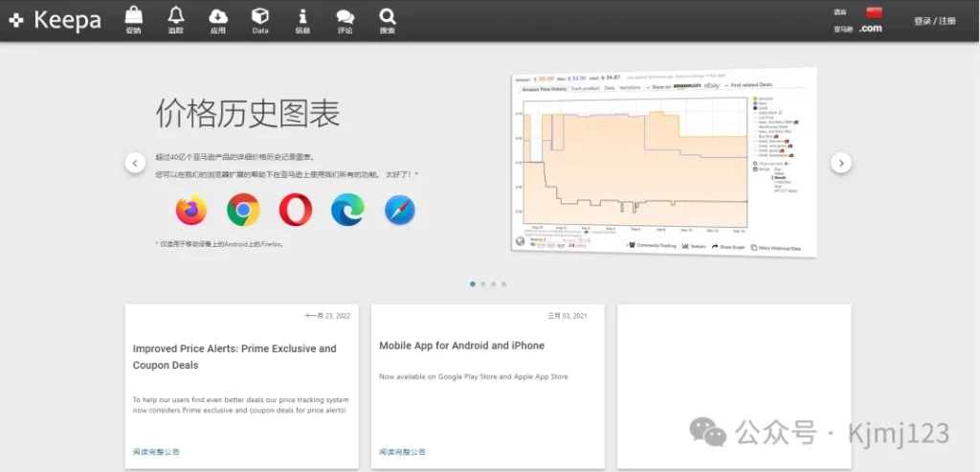Click the Opera browser extension icon
This screenshot has height=472, width=980.
296,210
